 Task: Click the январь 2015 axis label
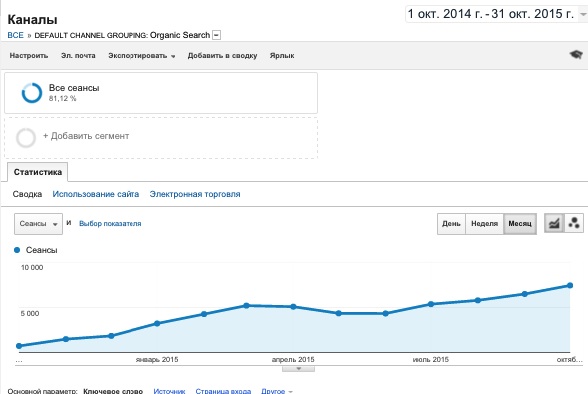pos(157,360)
